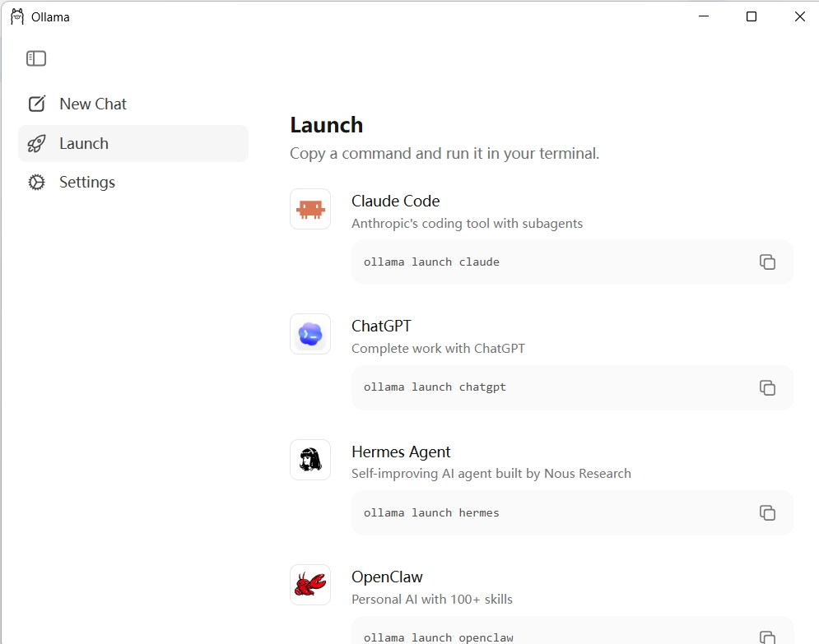Click 'Personal AI with 100+ skills' description

click(432, 599)
